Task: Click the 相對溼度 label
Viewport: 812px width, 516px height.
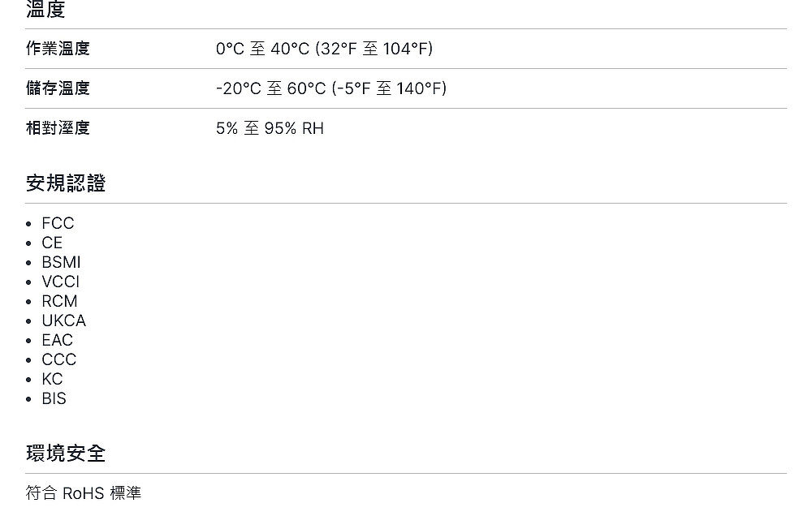Action: tap(58, 128)
